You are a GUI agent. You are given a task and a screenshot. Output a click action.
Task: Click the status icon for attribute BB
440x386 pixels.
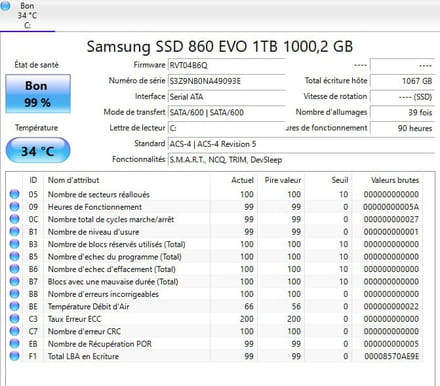pos(14,294)
